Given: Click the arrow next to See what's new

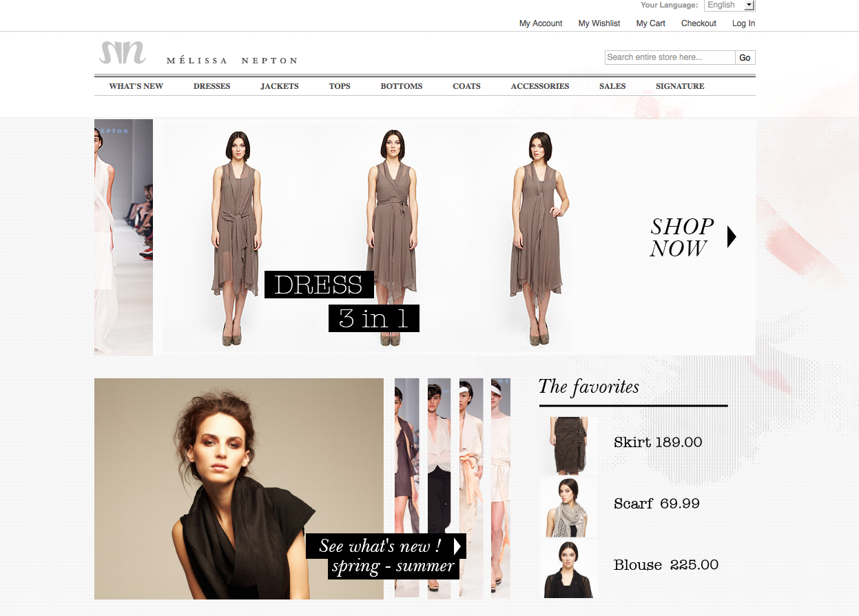Looking at the screenshot, I should 457,546.
